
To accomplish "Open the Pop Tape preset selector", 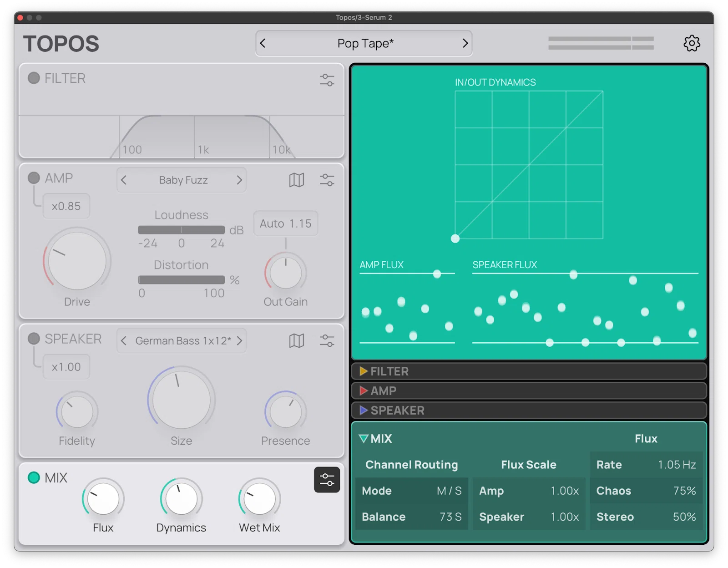I will click(x=365, y=43).
